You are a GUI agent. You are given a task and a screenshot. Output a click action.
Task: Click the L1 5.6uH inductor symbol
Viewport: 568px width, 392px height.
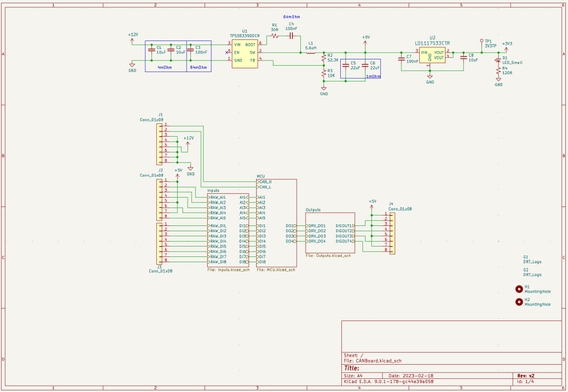[311, 52]
